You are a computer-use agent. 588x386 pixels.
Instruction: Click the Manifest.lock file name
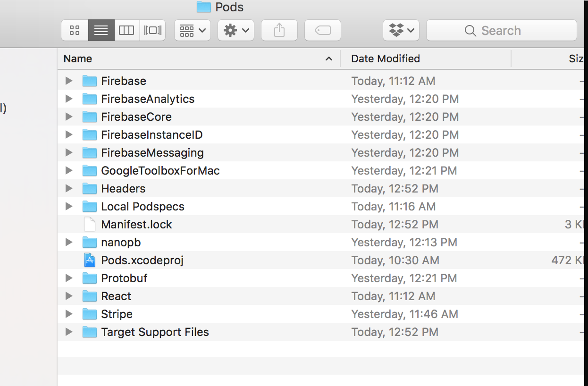pyautogui.click(x=136, y=224)
